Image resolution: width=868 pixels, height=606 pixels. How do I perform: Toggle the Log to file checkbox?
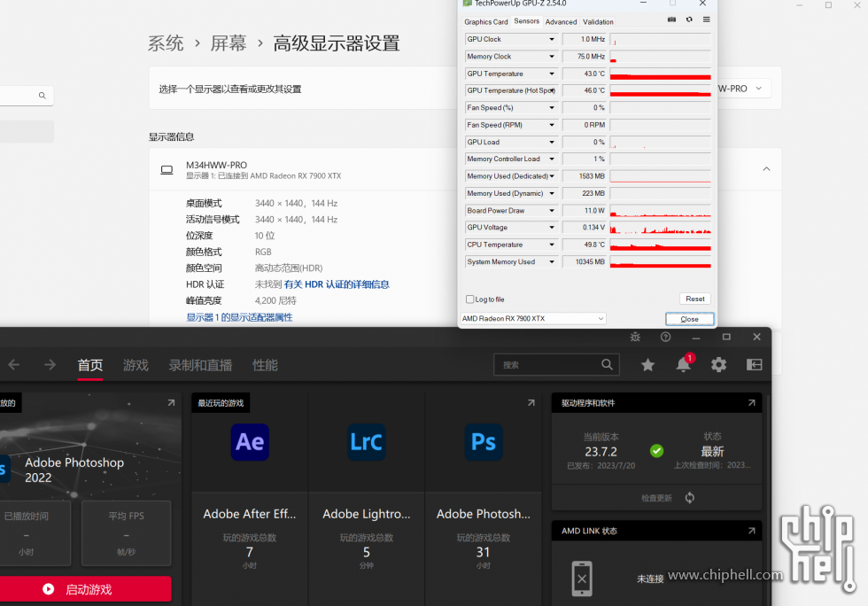[469, 299]
